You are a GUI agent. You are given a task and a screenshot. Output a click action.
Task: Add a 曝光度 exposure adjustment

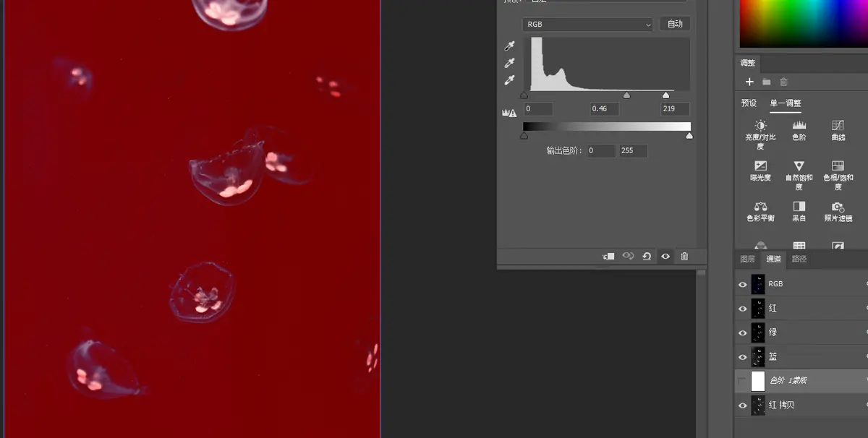760,171
